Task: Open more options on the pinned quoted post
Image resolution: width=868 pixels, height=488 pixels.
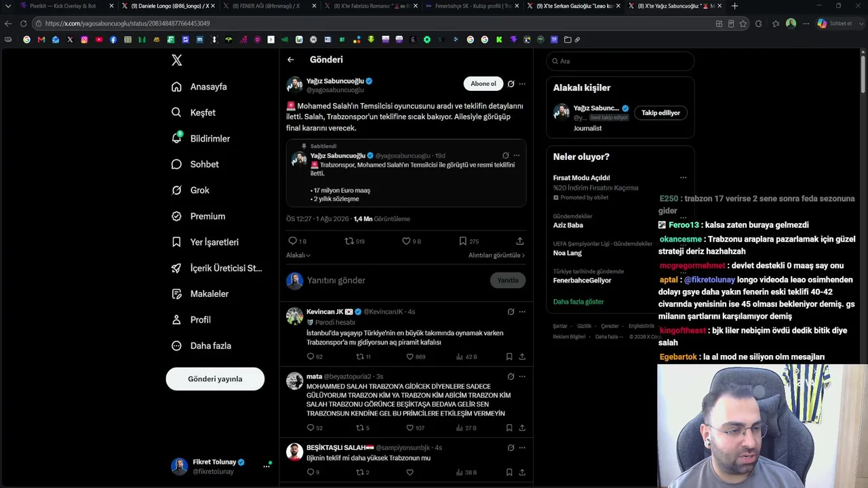Action: (x=517, y=155)
